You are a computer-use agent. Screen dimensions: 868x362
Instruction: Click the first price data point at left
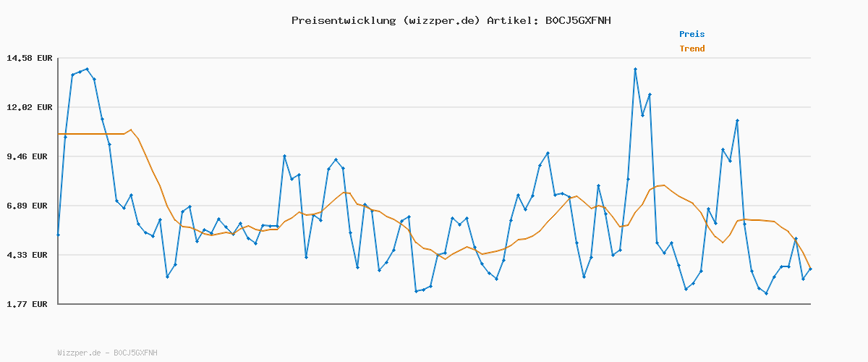[x=58, y=235]
